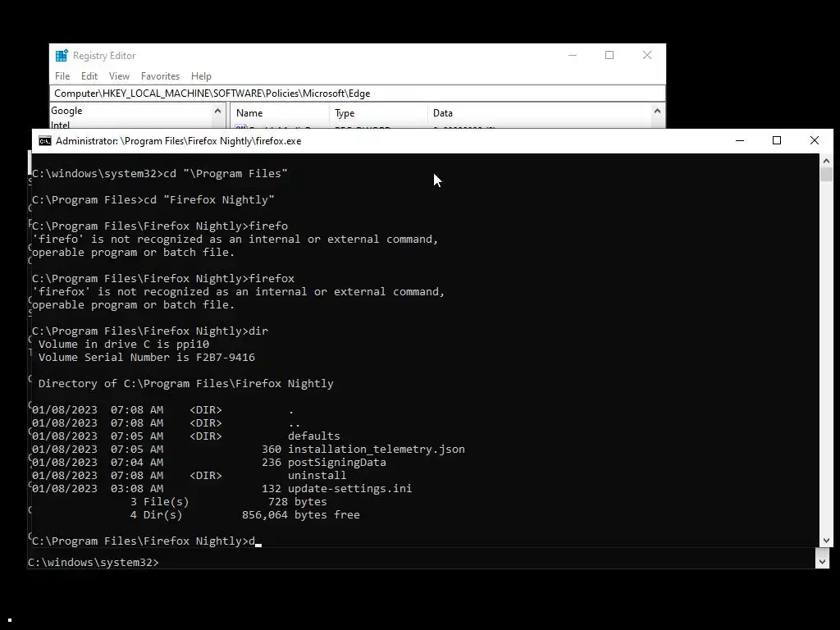Click the Registry Editor address path field
This screenshot has width=840, height=630.
point(358,94)
